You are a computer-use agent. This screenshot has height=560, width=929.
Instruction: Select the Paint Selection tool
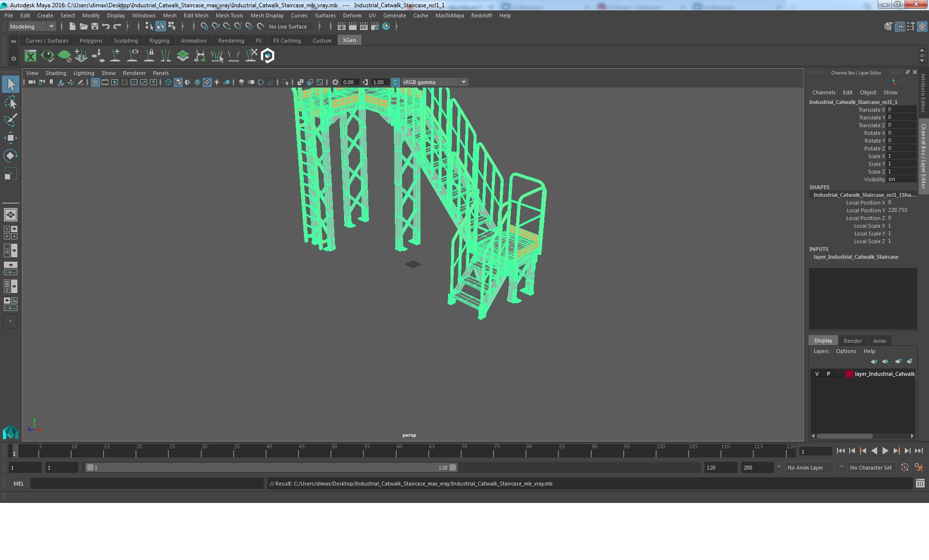10,120
